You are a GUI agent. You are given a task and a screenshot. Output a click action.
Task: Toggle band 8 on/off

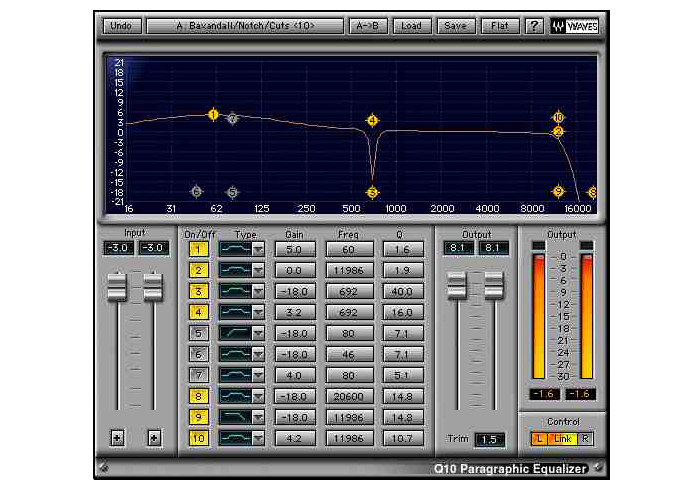pyautogui.click(x=198, y=396)
